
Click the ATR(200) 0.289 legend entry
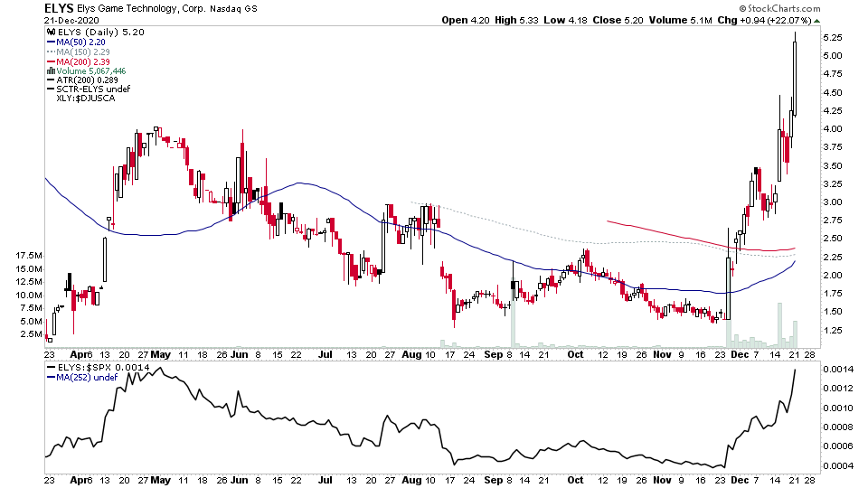pyautogui.click(x=88, y=80)
